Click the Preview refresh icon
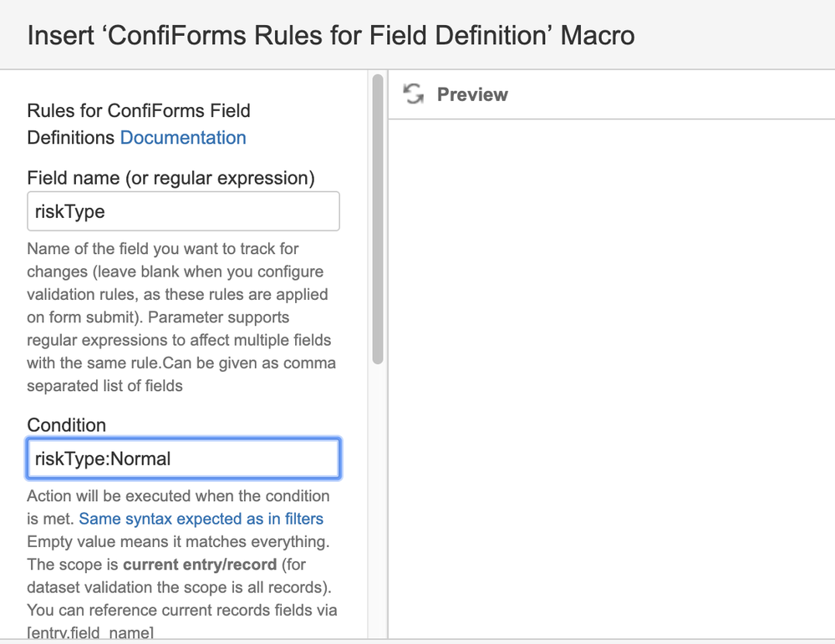 pos(413,94)
